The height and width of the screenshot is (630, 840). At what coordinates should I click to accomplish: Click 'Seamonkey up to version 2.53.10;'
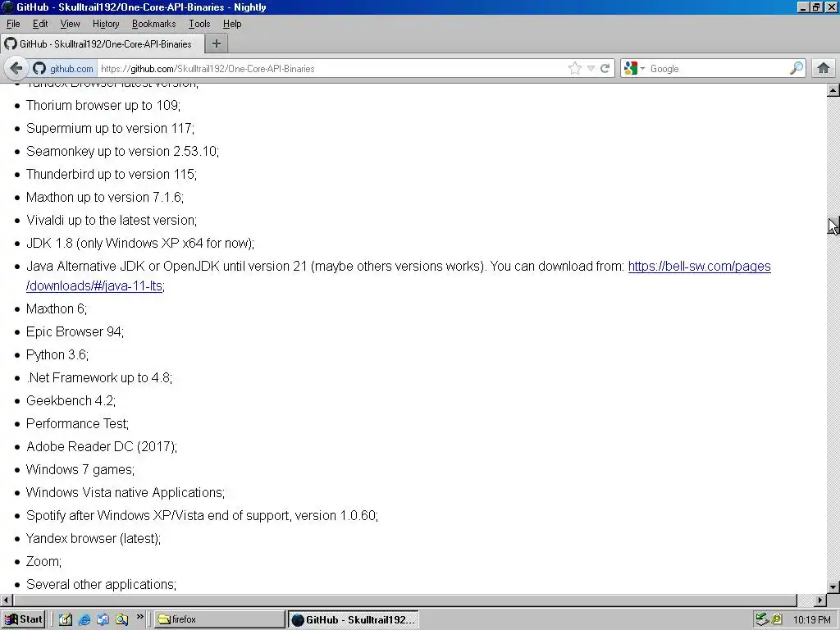point(123,152)
